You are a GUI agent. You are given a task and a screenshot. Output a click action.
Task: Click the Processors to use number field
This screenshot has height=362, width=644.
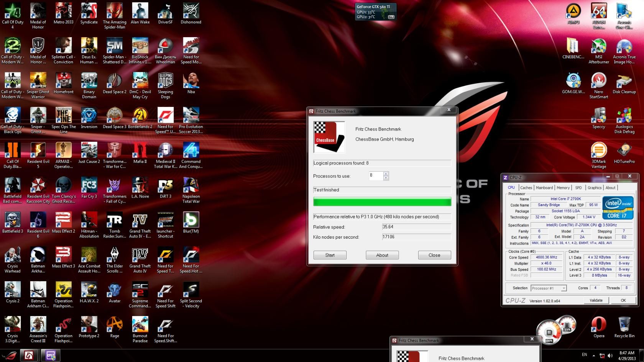[x=376, y=176]
